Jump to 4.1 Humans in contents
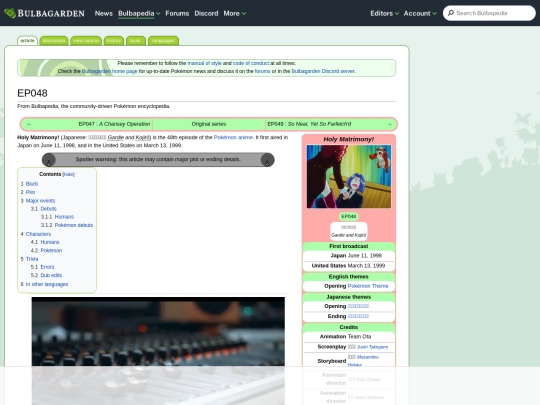Viewport: 540px width, 405px height. (50, 242)
